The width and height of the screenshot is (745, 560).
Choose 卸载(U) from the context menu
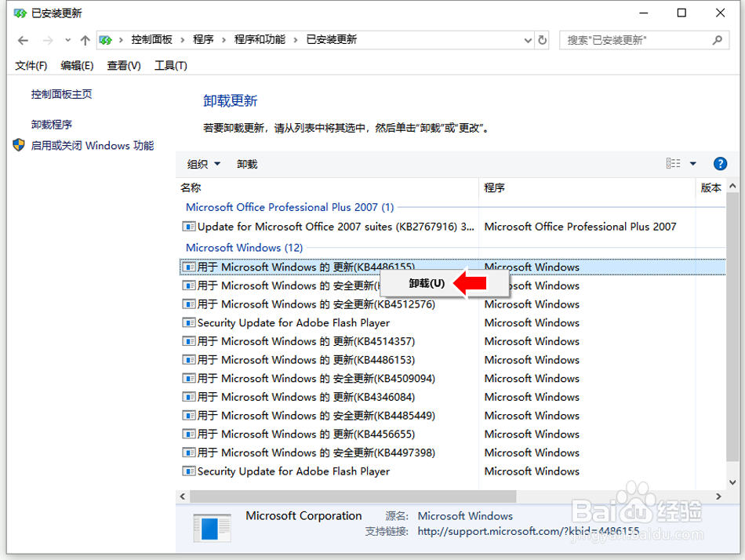[427, 284]
